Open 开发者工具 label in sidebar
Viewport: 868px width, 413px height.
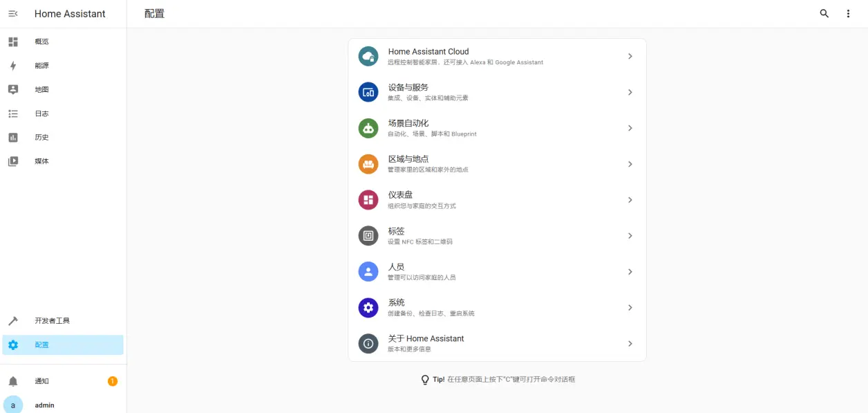click(53, 321)
